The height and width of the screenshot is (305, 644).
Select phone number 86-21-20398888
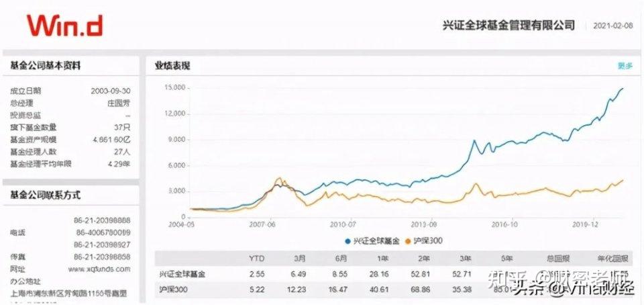click(102, 220)
